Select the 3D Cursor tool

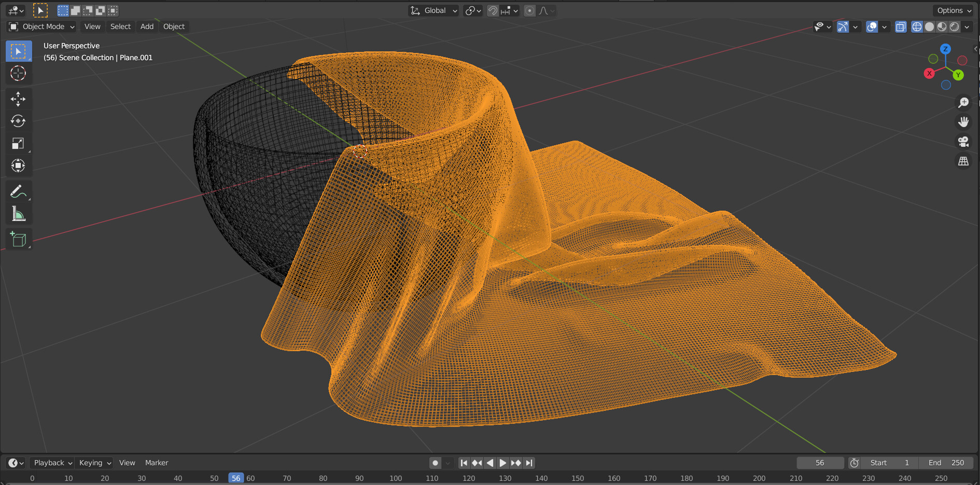click(18, 74)
